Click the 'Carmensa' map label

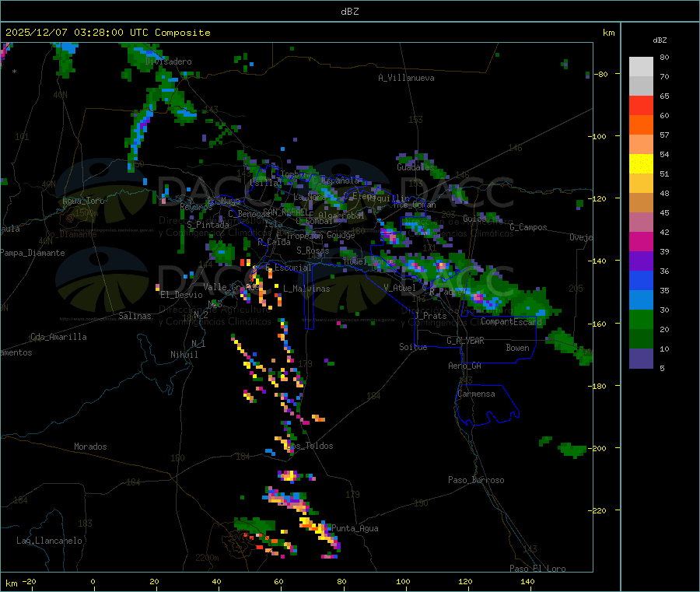pos(476,394)
